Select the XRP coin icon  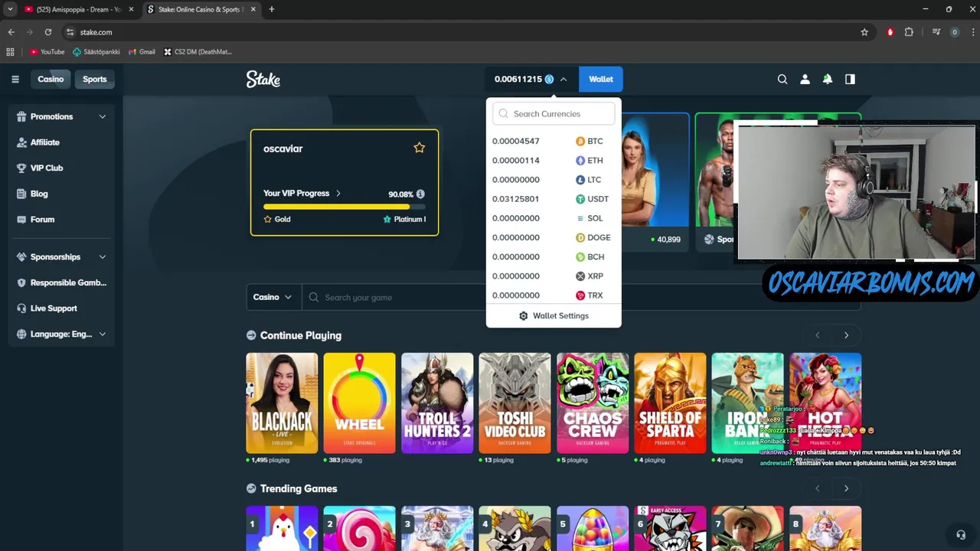580,276
